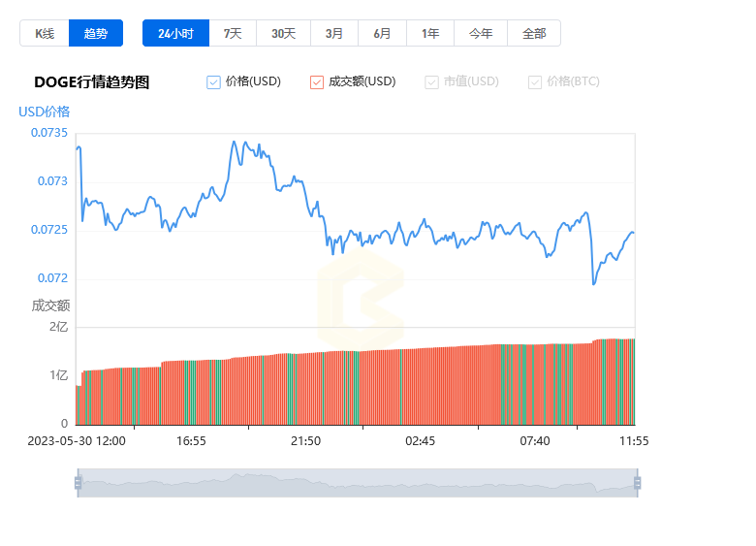Image resolution: width=756 pixels, height=546 pixels.
Task: Click the price line's peak near 0.0735
Action: (x=234, y=142)
